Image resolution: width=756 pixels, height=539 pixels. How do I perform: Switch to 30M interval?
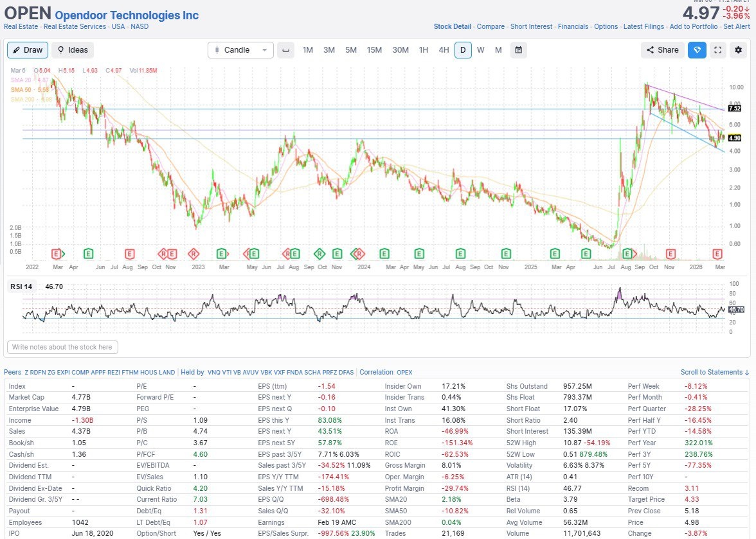coord(401,50)
